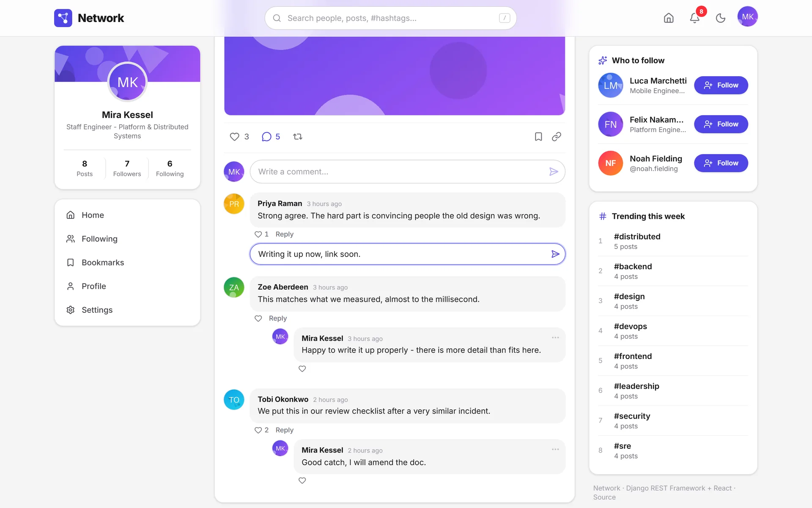Screen dimensions: 812x508
Task: Send the top-level comment arrow
Action: point(554,171)
